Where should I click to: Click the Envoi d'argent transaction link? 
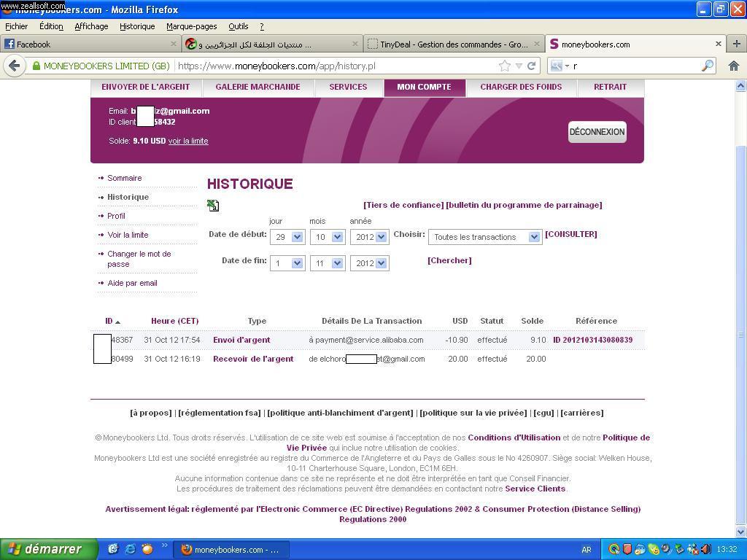point(241,340)
